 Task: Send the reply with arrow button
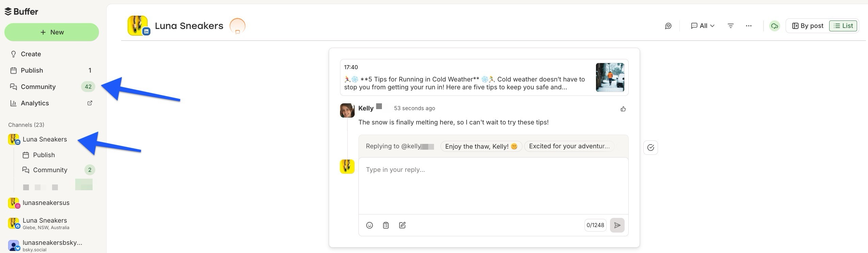click(x=617, y=225)
